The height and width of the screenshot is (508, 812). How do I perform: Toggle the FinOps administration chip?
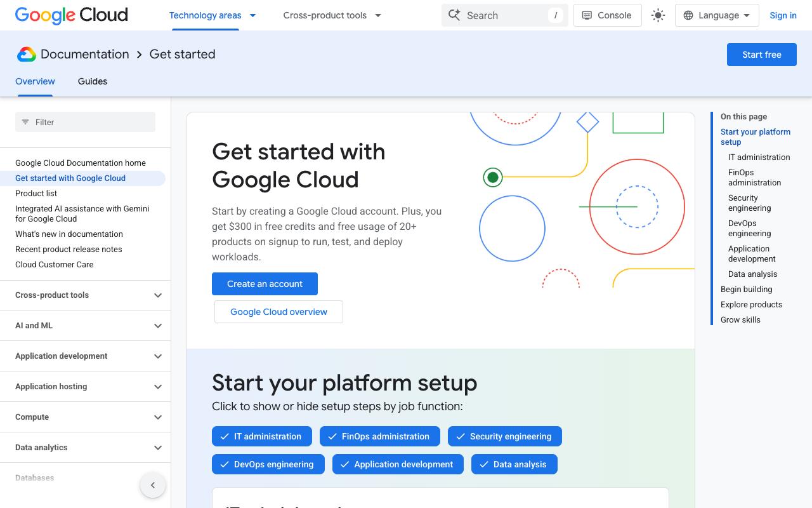click(x=380, y=436)
